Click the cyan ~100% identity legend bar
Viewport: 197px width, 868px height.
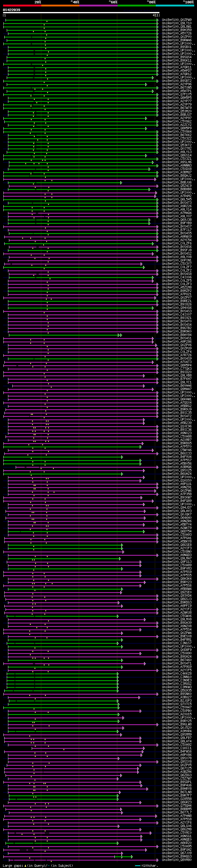coord(175,6)
